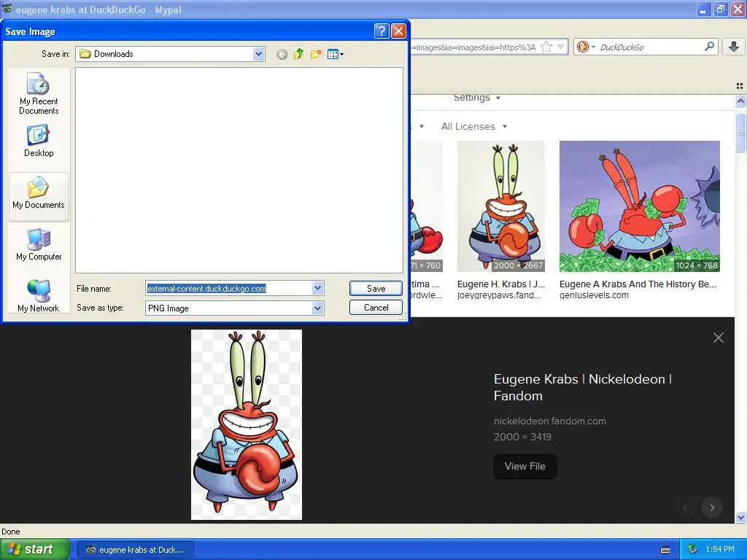747x560 pixels.
Task: Click the Cancel button
Action: [x=376, y=308]
